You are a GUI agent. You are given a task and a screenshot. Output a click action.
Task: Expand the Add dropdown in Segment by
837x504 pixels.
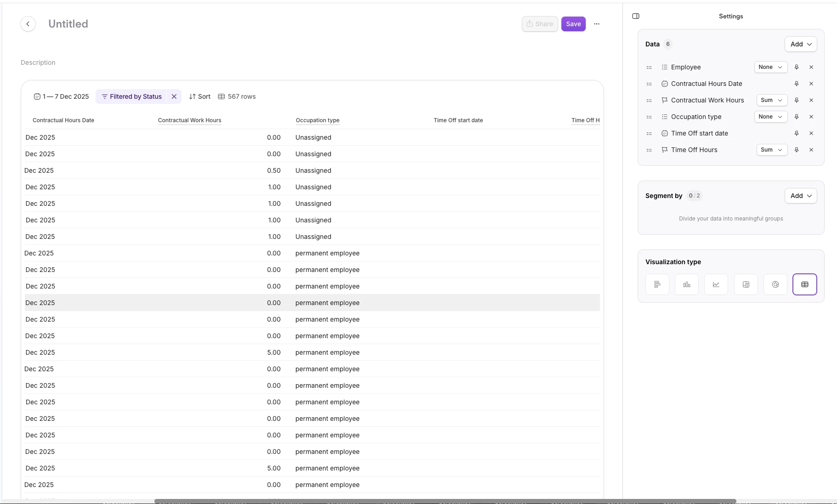tap(801, 196)
